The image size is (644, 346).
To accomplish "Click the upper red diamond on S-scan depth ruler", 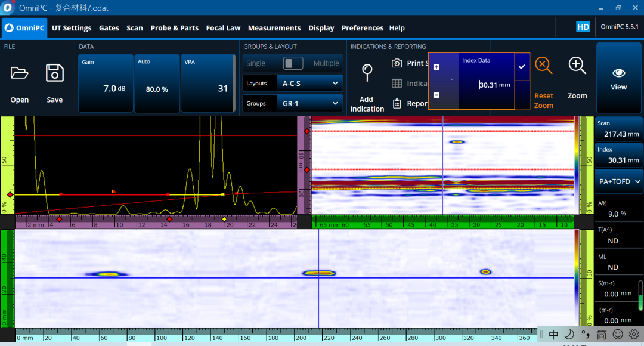I will [x=307, y=131].
